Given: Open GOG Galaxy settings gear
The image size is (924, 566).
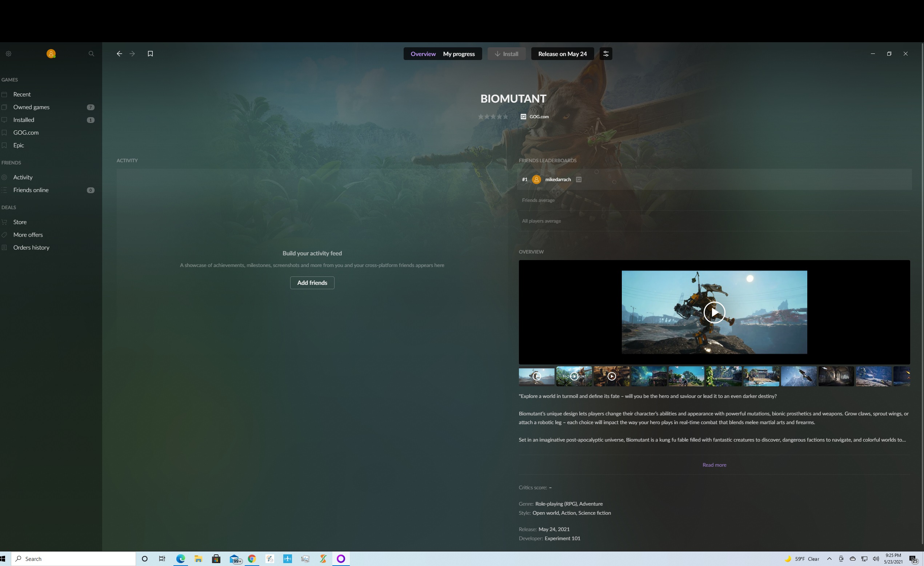Looking at the screenshot, I should 9,53.
